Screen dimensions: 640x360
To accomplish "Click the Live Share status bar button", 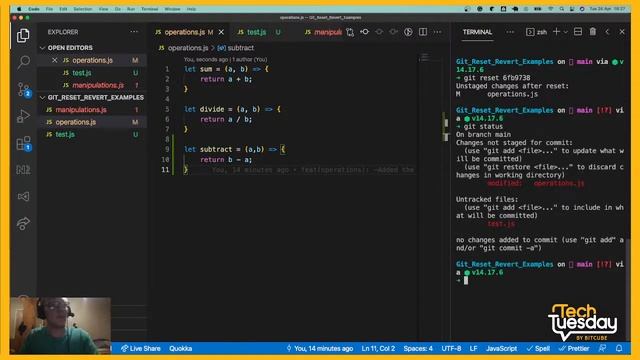I will 140,348.
